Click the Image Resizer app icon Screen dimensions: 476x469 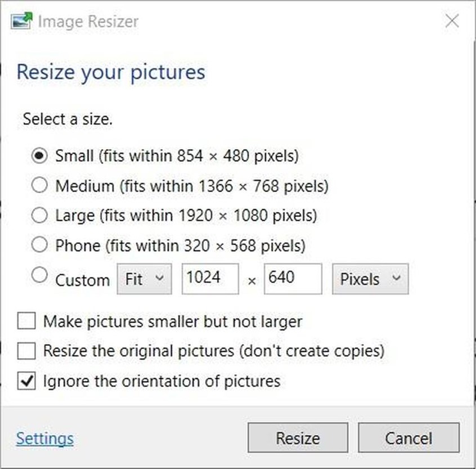coord(21,21)
